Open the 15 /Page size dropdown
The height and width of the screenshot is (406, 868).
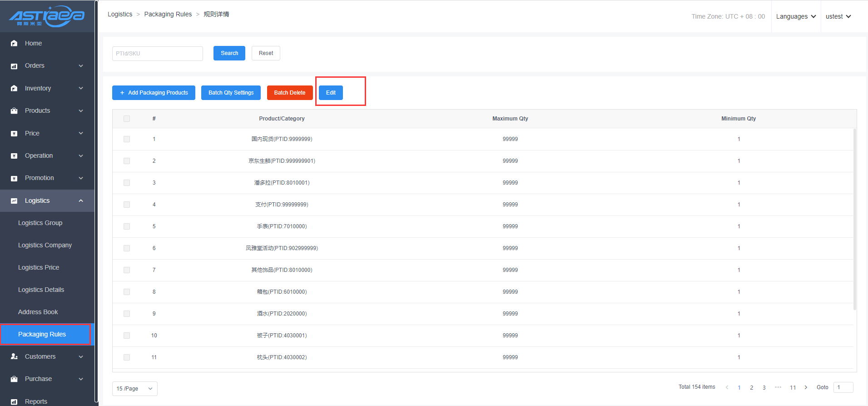[x=134, y=389]
